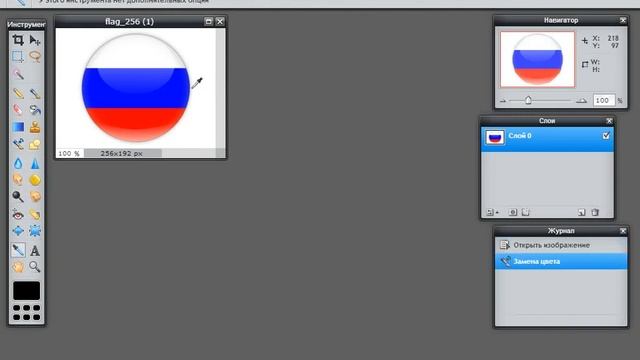Viewport: 640px width, 360px height.
Task: Click the Navigator preview thumbnail
Action: pos(537,60)
